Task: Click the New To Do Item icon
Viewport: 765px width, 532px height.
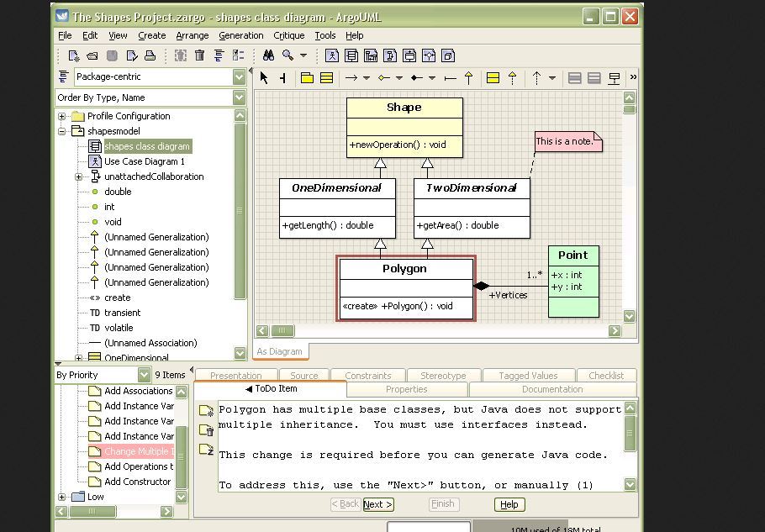Action: tap(207, 411)
